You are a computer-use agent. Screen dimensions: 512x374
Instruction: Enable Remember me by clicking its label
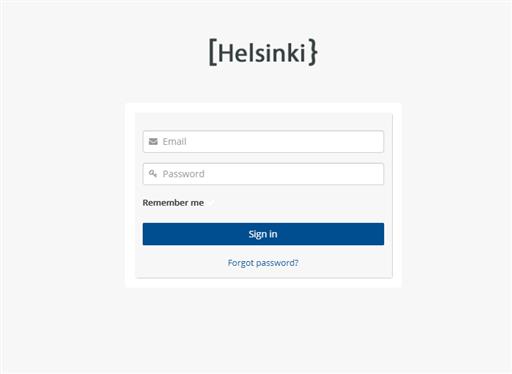coord(173,203)
